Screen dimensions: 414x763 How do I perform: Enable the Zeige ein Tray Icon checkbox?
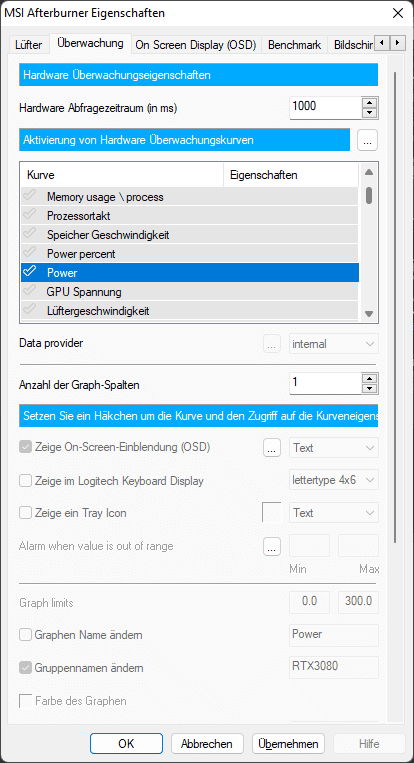point(25,513)
